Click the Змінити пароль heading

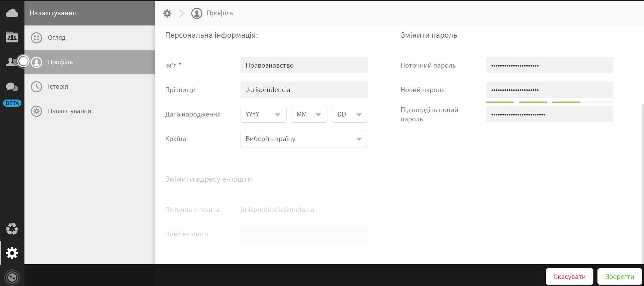[x=429, y=35]
